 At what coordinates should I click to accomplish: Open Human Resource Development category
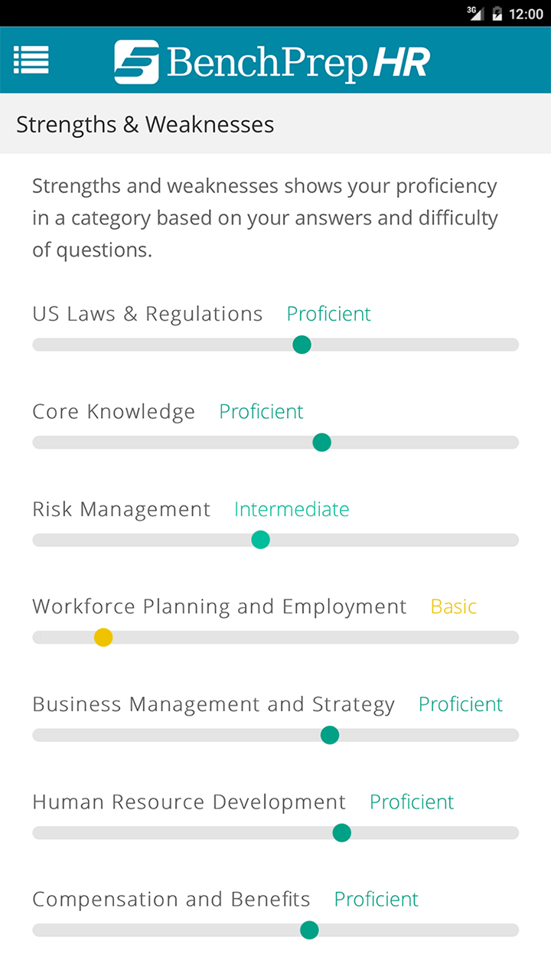point(189,802)
